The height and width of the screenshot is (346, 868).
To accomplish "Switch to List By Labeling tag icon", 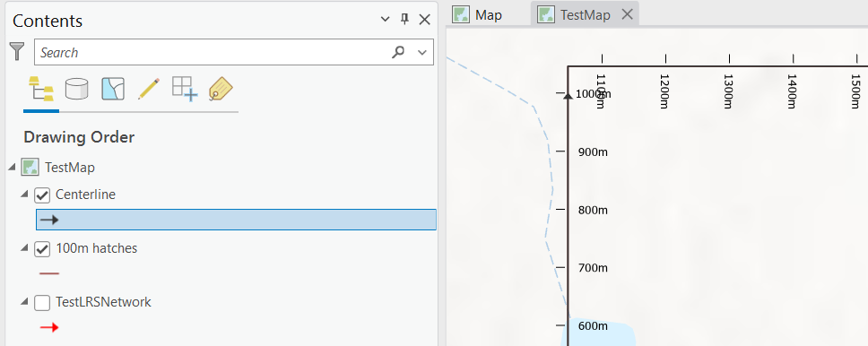I will pos(221,89).
